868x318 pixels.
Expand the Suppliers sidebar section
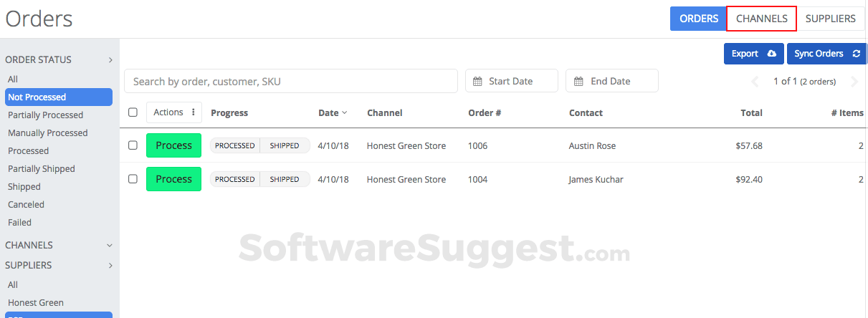pyautogui.click(x=110, y=265)
